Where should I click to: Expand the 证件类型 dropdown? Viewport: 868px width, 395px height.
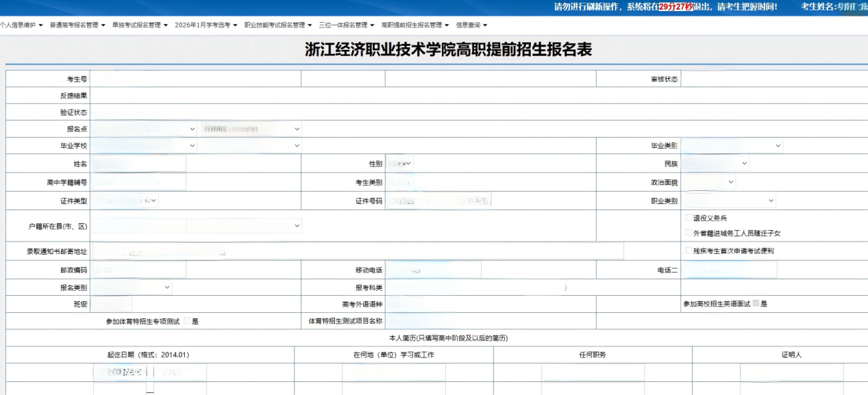point(125,200)
